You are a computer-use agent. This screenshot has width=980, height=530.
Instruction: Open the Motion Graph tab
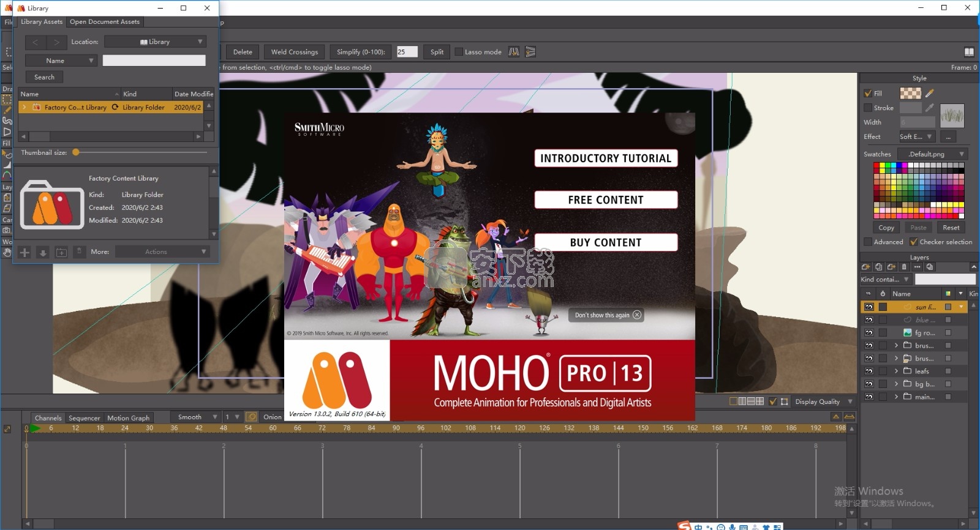[128, 418]
